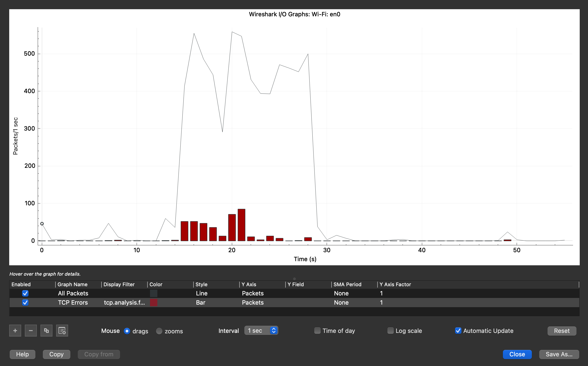Open Help for I/O Graphs
This screenshot has height=366, width=588.
[x=22, y=354]
